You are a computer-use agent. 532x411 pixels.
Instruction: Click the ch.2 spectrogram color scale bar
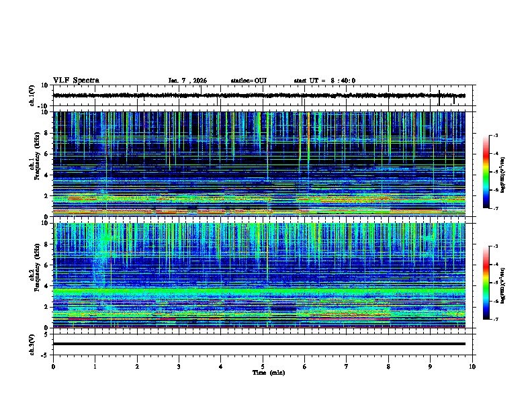pyautogui.click(x=486, y=283)
